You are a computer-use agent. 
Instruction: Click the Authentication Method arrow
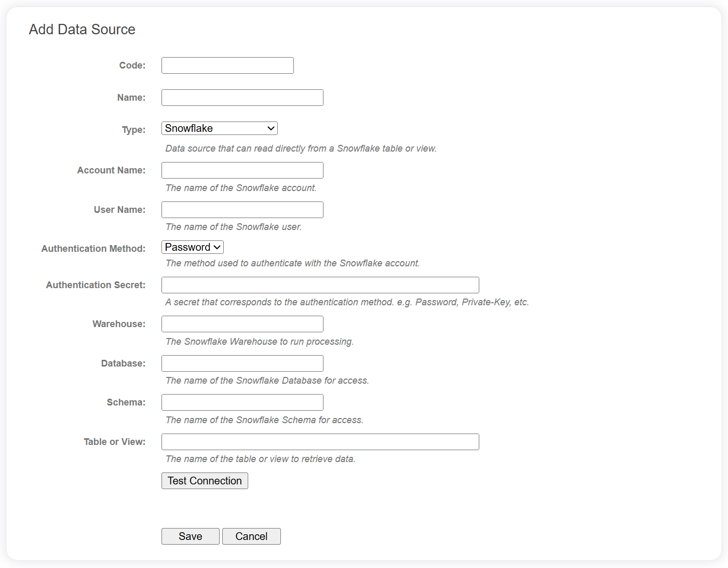(x=216, y=247)
